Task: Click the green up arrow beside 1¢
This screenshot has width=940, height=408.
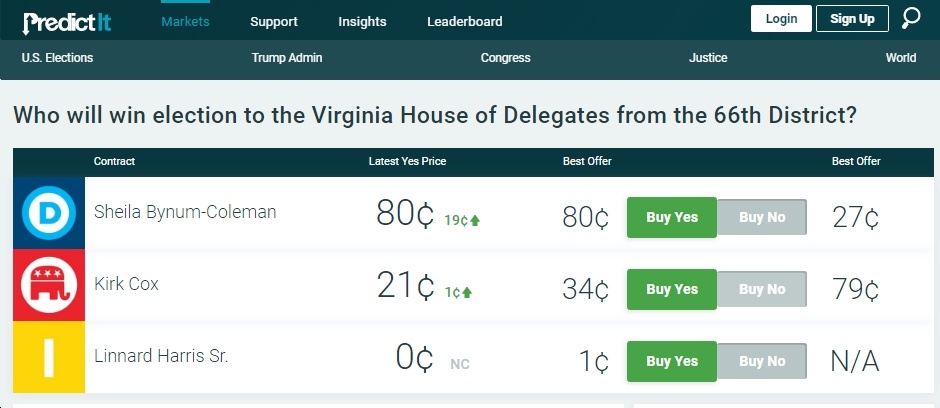Action: [x=467, y=292]
